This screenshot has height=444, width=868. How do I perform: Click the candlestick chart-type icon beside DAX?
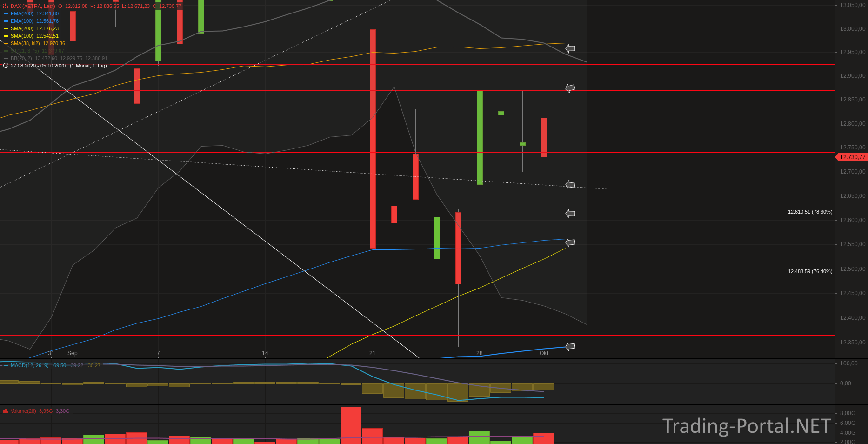[x=6, y=6]
